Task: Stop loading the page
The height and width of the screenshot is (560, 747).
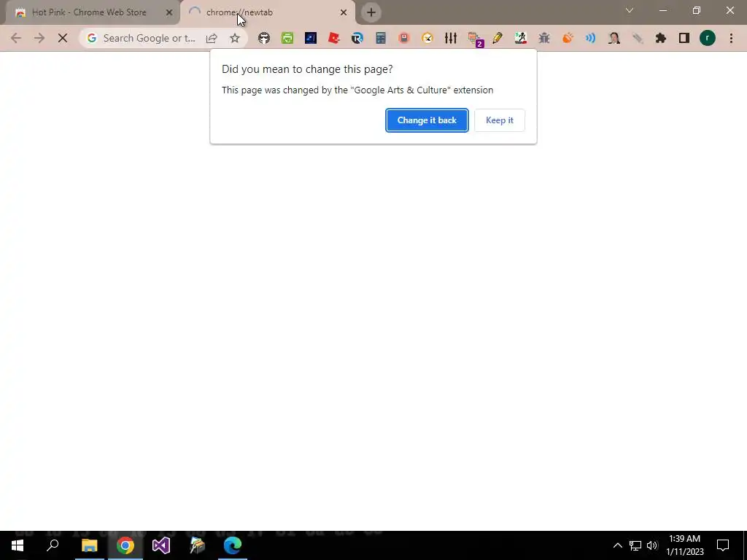Action: click(x=63, y=38)
